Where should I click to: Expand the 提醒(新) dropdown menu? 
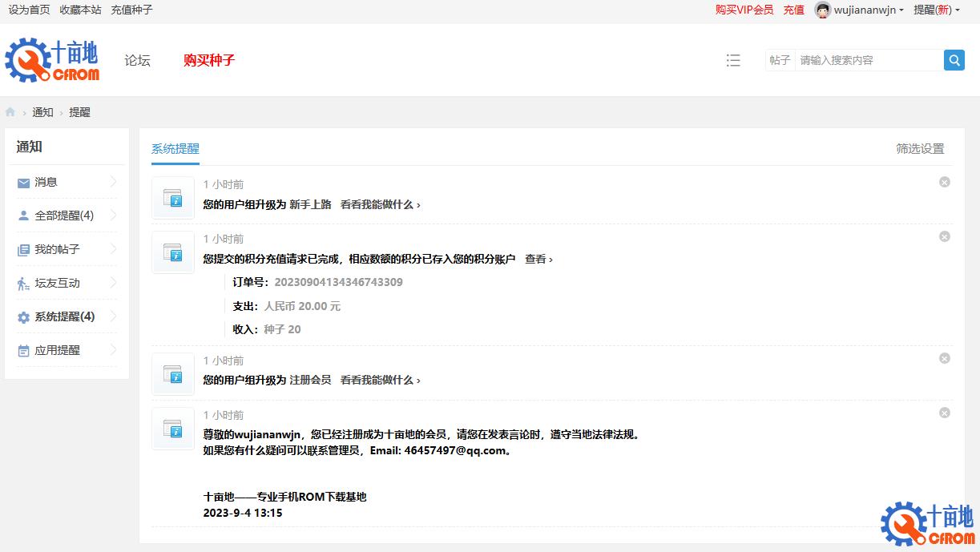coord(936,10)
